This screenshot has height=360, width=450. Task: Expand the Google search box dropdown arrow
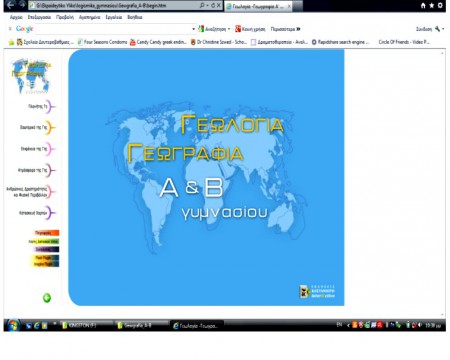pyautogui.click(x=193, y=29)
